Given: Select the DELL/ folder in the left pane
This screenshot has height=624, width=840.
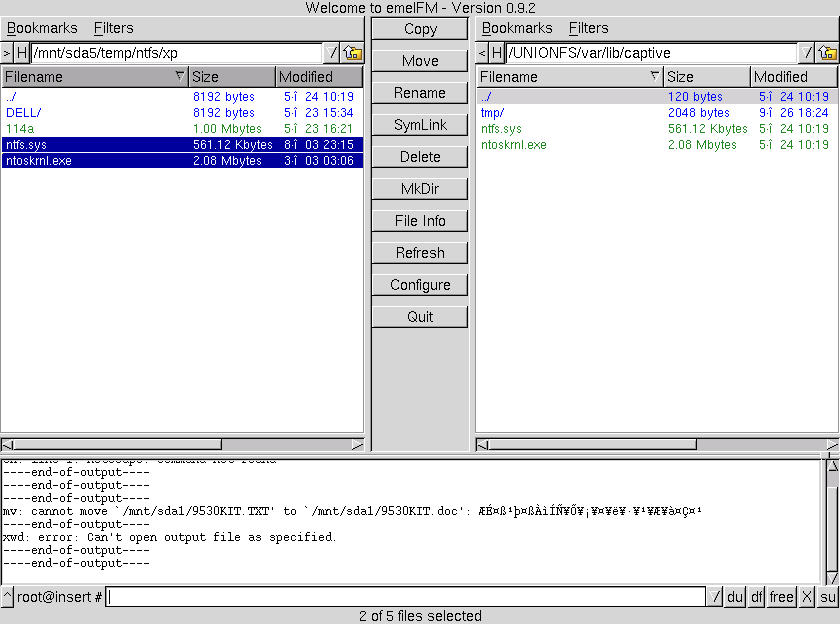Looking at the screenshot, I should 24,113.
